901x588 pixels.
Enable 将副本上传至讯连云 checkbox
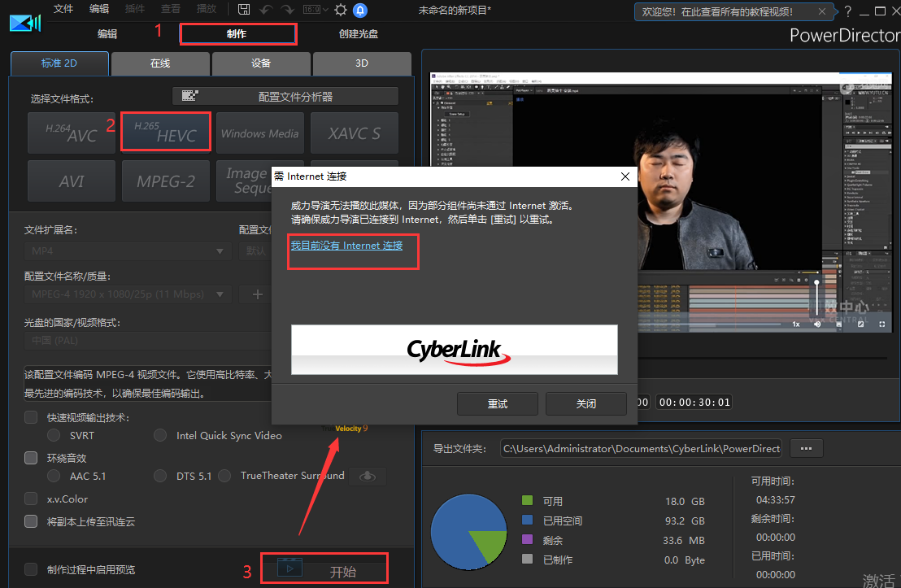point(31,521)
